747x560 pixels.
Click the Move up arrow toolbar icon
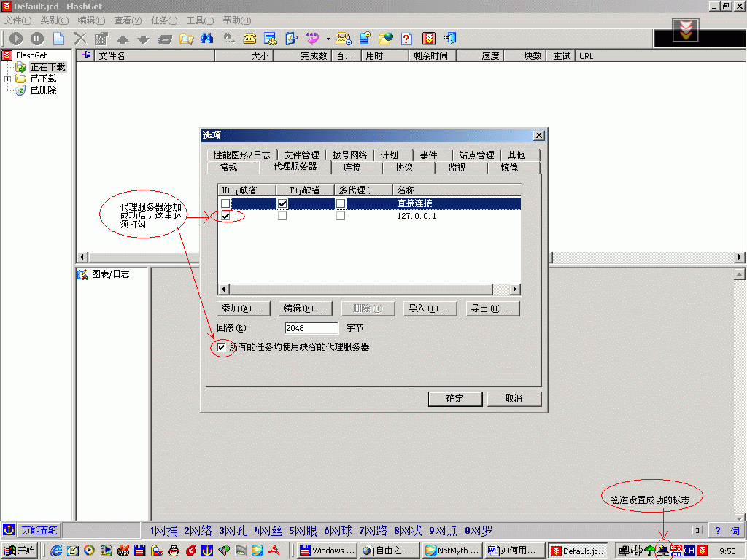pyautogui.click(x=123, y=39)
